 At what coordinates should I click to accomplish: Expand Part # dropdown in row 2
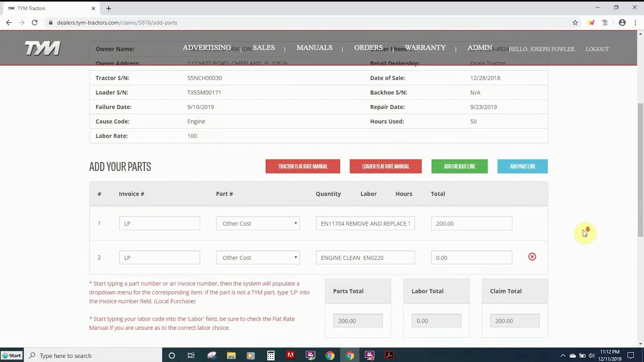258,257
